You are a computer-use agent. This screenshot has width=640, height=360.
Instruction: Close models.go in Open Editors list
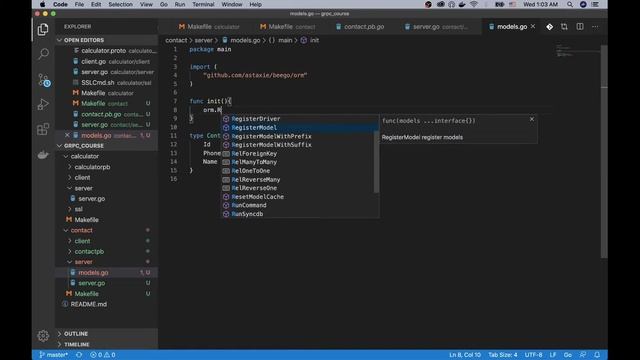click(x=67, y=135)
